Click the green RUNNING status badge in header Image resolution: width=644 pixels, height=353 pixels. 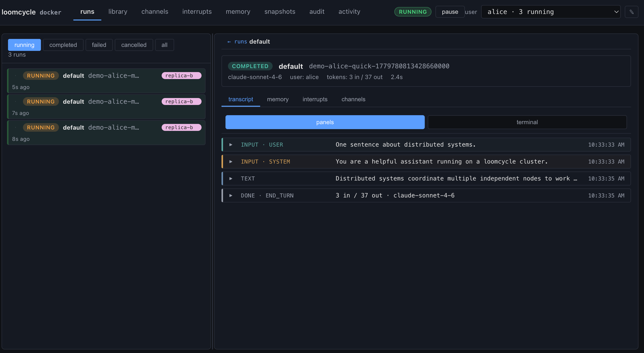pyautogui.click(x=413, y=12)
